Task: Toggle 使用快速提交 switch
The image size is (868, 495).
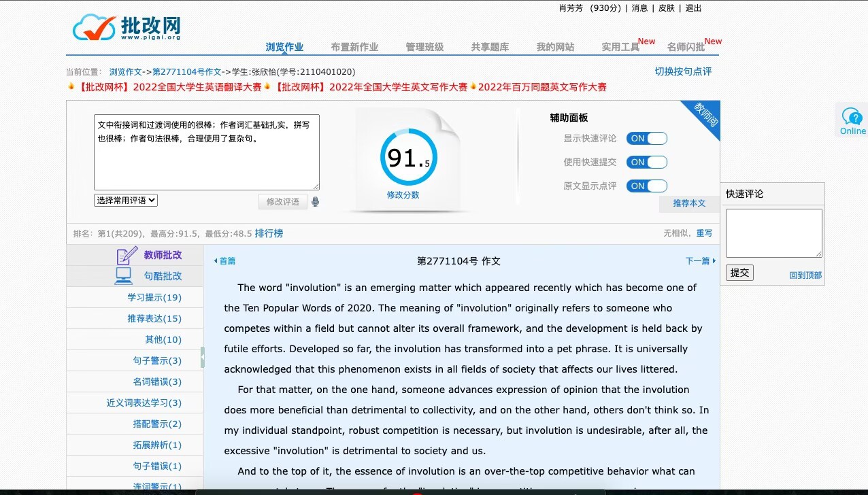Action: 647,163
